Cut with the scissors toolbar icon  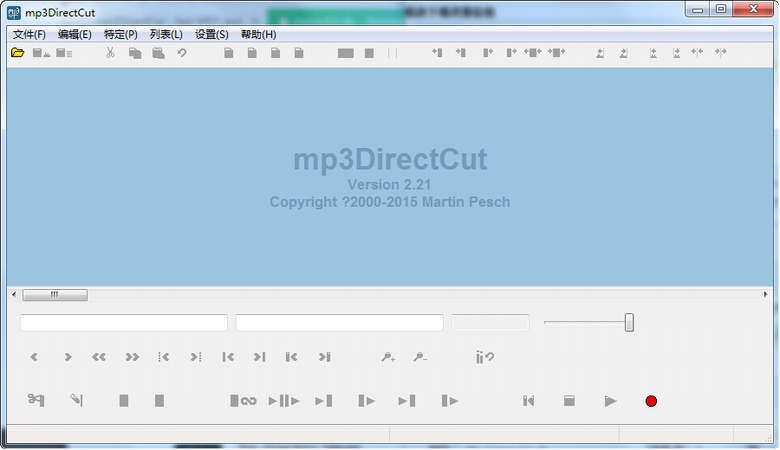coord(110,53)
